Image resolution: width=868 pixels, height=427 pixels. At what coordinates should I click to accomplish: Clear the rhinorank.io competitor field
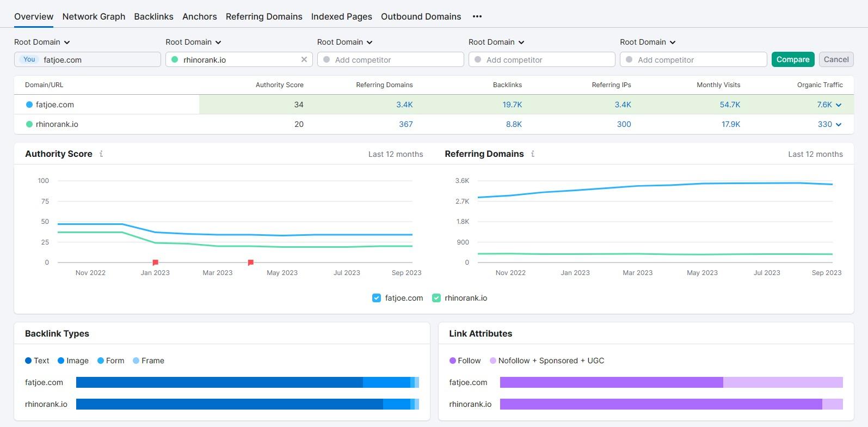pyautogui.click(x=304, y=59)
